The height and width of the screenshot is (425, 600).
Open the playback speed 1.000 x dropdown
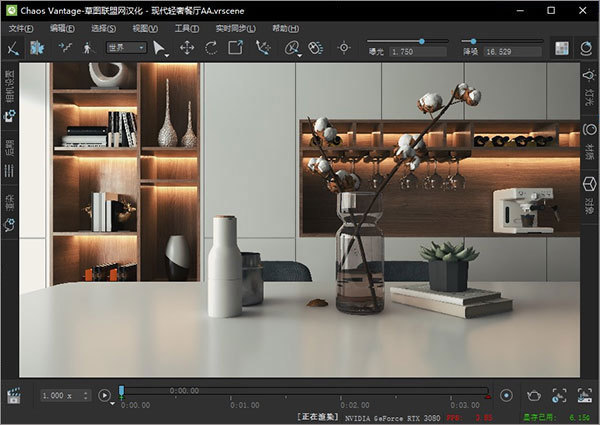(65, 396)
